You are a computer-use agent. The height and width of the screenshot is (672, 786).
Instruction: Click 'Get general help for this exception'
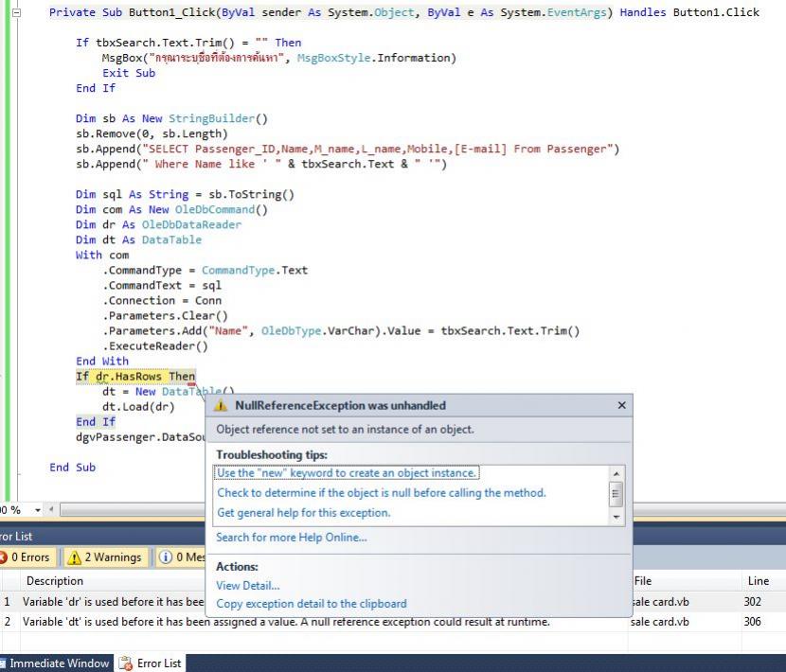[x=303, y=513]
